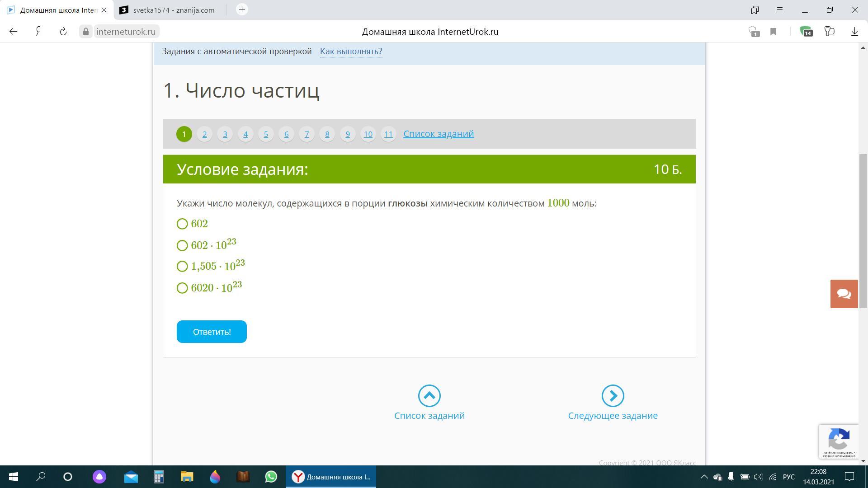Expand hidden system tray icons chevron
868x488 pixels.
[x=704, y=477]
